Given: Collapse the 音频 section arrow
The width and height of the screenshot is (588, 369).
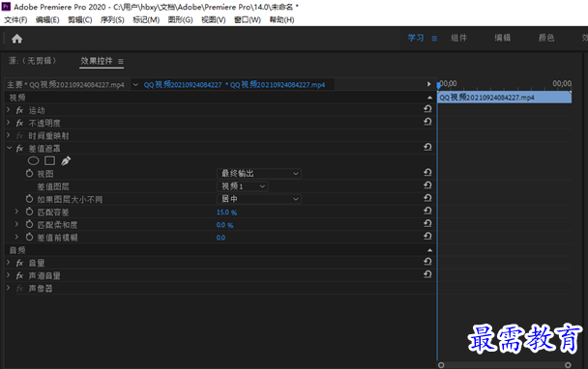Looking at the screenshot, I should 429,250.
